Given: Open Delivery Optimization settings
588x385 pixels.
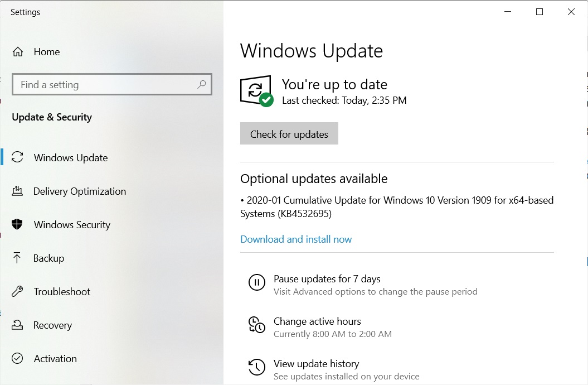Looking at the screenshot, I should pos(80,191).
